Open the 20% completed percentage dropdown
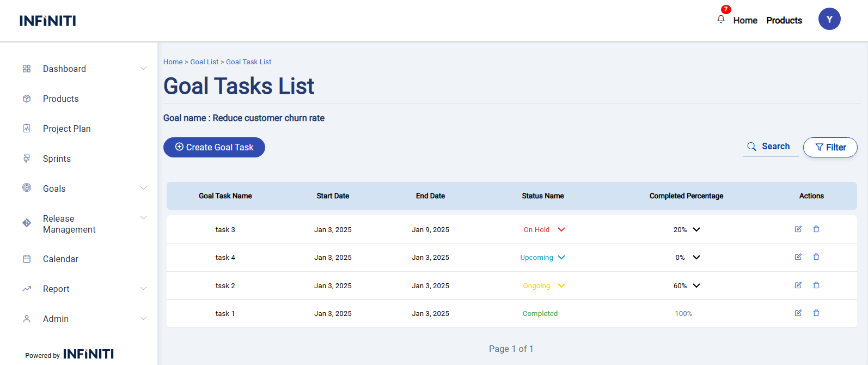 [x=696, y=230]
